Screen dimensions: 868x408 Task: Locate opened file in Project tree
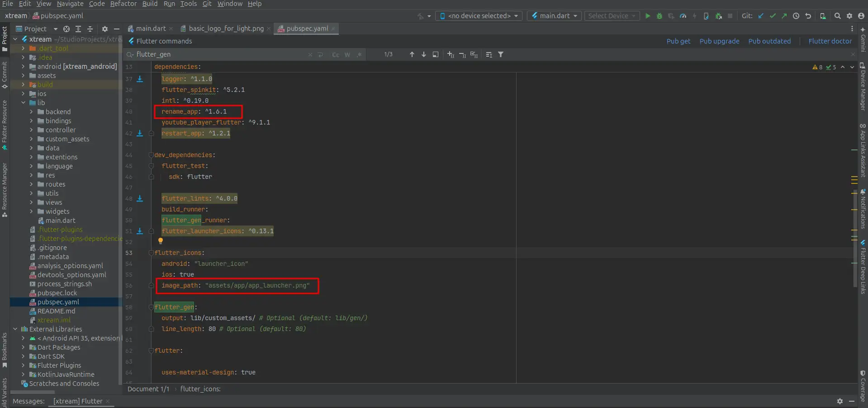pos(66,29)
